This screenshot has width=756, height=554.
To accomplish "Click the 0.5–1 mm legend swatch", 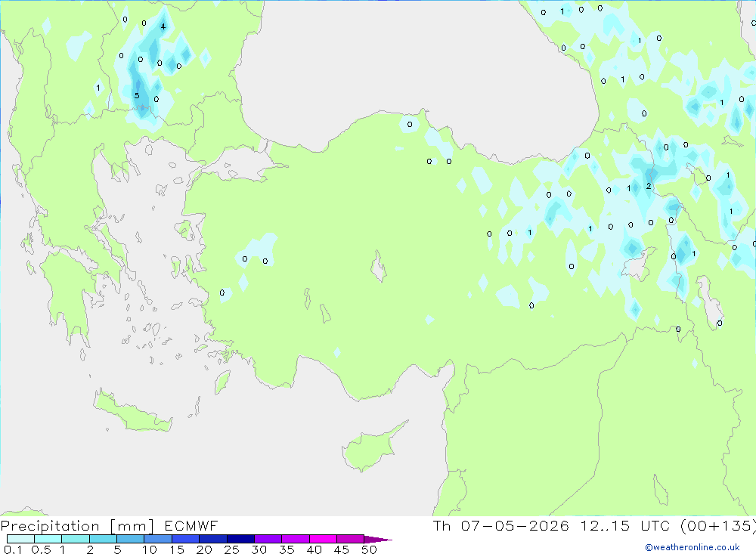I will (x=48, y=539).
